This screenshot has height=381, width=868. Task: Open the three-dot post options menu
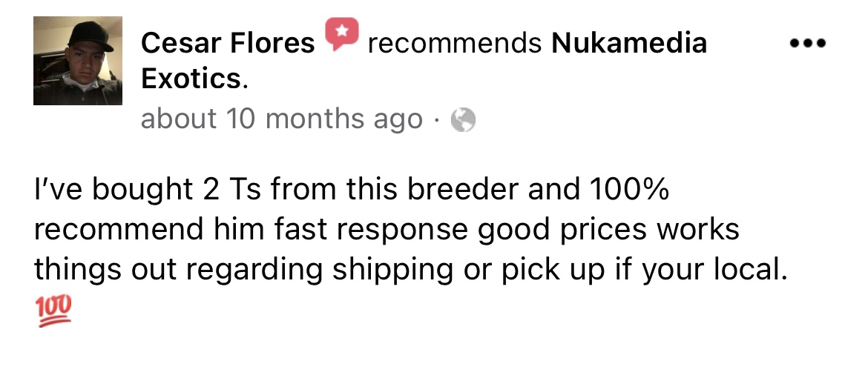[x=808, y=43]
